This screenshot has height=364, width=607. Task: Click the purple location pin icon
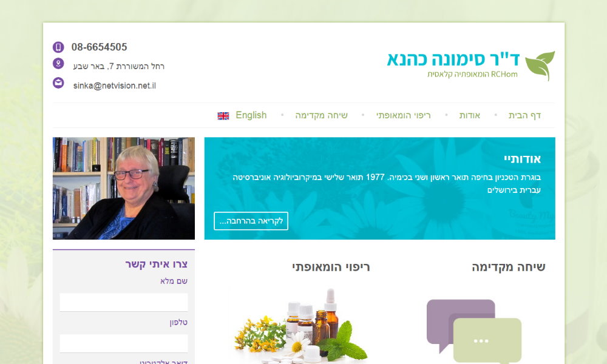coord(58,64)
